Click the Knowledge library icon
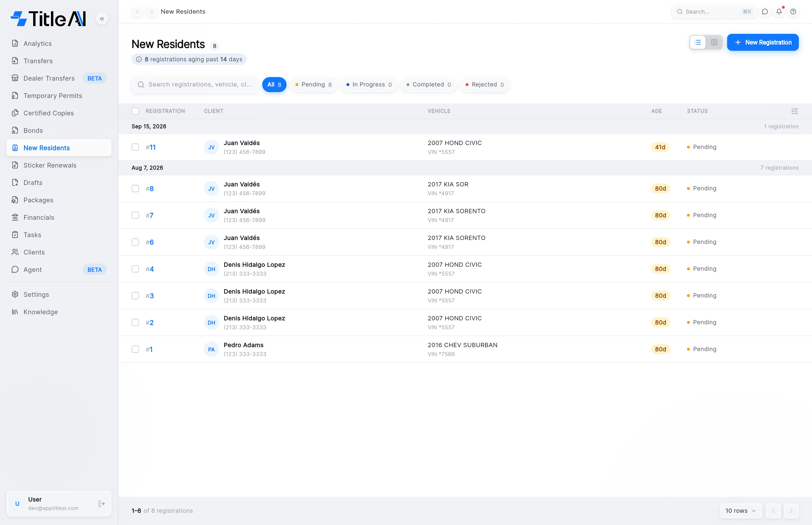This screenshot has height=525, width=812. (15, 312)
